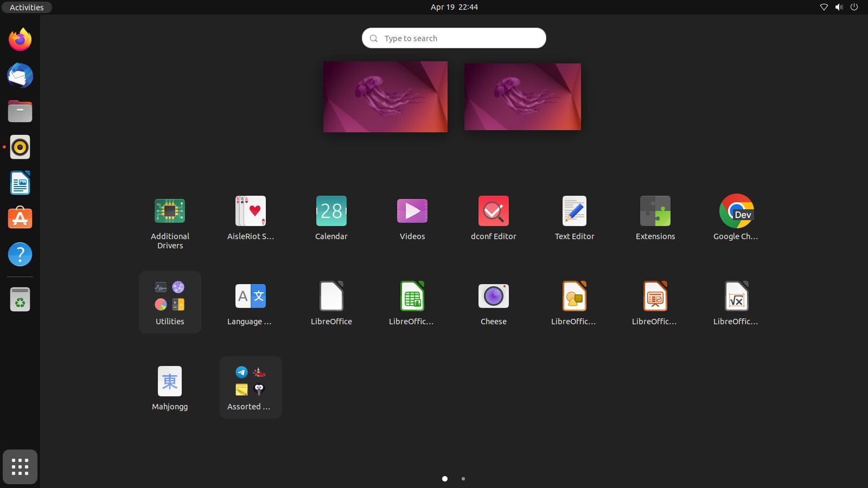Open LibreOffice Math formula editor

click(736, 296)
